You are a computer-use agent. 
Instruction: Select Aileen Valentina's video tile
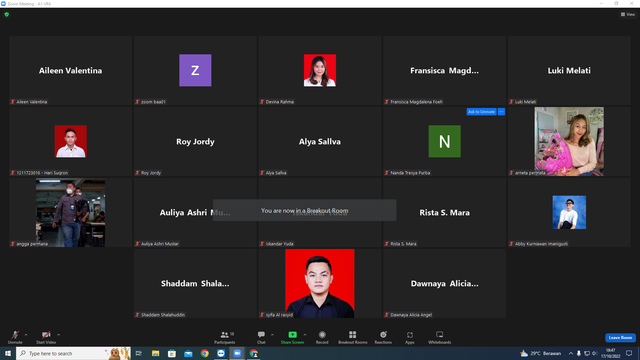point(71,71)
